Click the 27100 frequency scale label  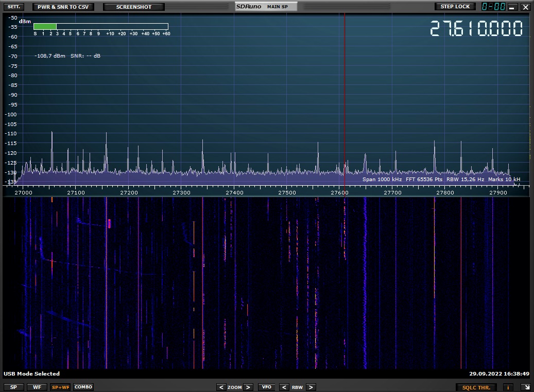click(x=76, y=192)
